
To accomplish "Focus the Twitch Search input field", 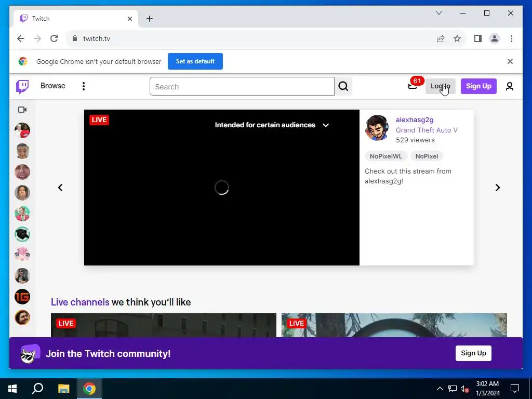I will (242, 87).
